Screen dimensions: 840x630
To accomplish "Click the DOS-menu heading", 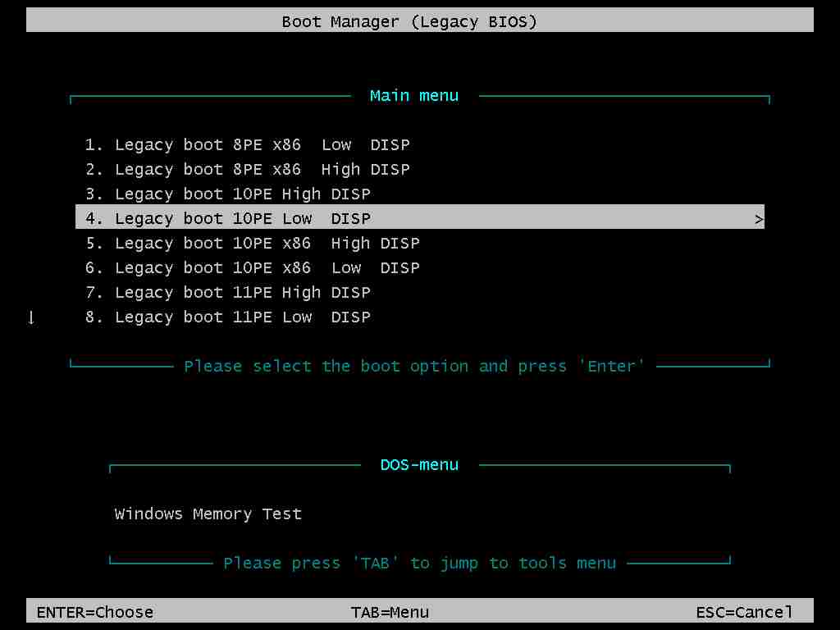I will pos(419,465).
